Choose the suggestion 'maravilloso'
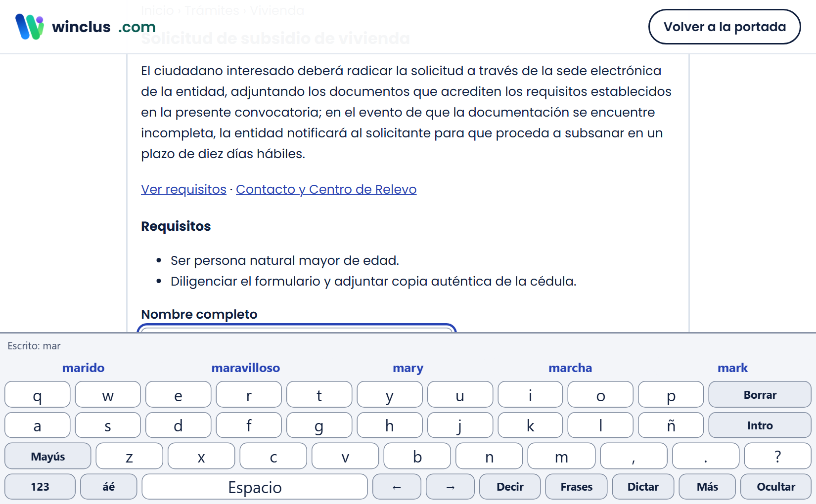The image size is (816, 504). point(246,368)
